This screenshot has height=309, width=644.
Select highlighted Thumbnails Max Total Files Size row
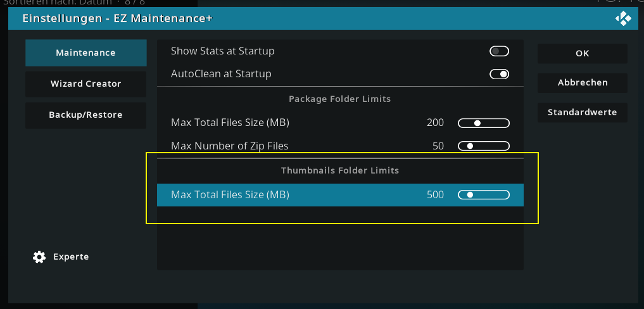point(340,195)
